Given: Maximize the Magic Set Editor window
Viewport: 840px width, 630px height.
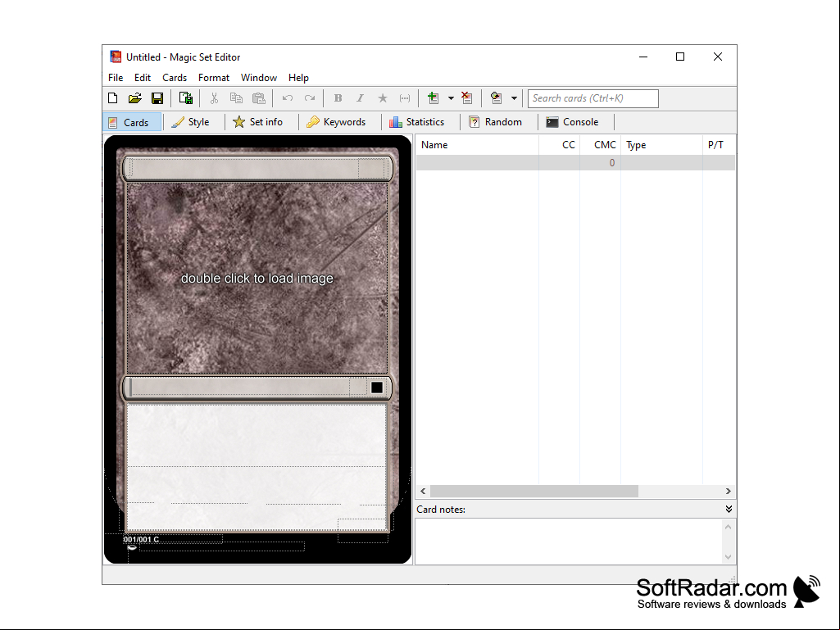Looking at the screenshot, I should pos(680,57).
